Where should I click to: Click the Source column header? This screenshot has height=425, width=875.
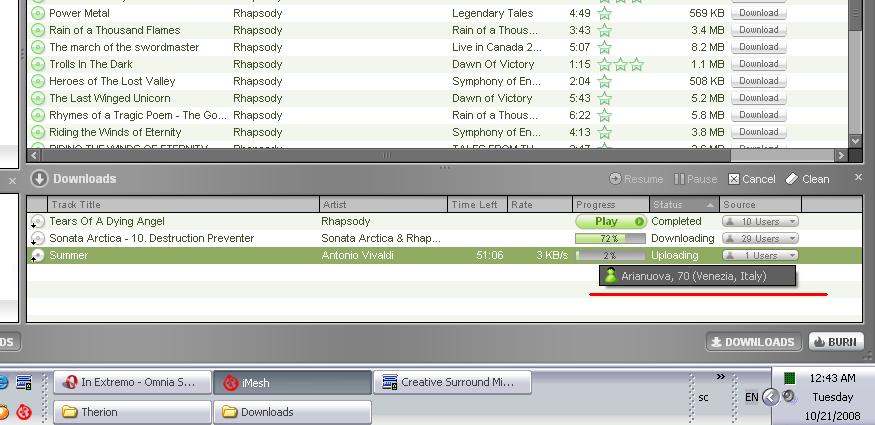(x=760, y=205)
